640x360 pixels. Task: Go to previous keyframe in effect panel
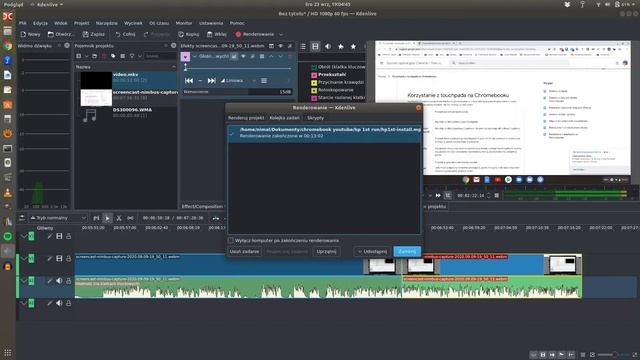(x=189, y=81)
